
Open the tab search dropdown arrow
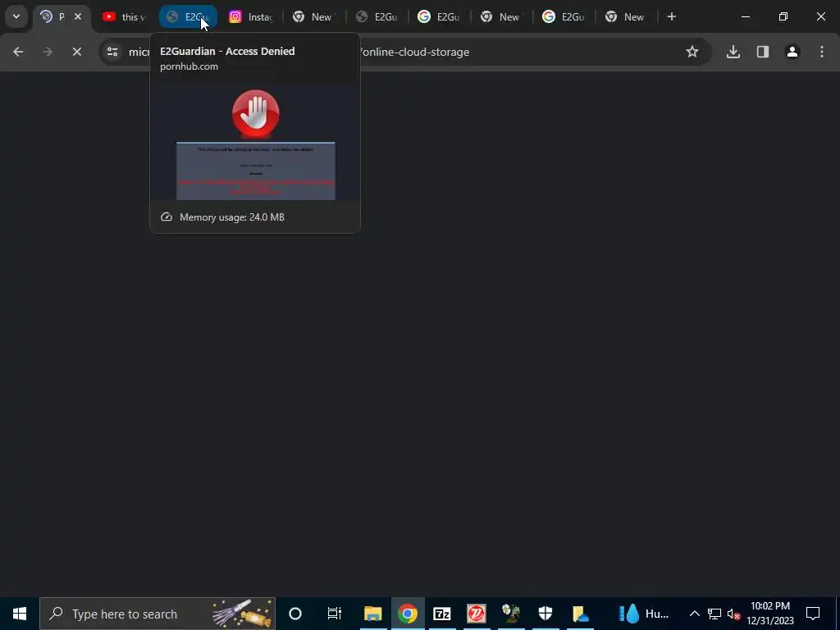tap(16, 16)
